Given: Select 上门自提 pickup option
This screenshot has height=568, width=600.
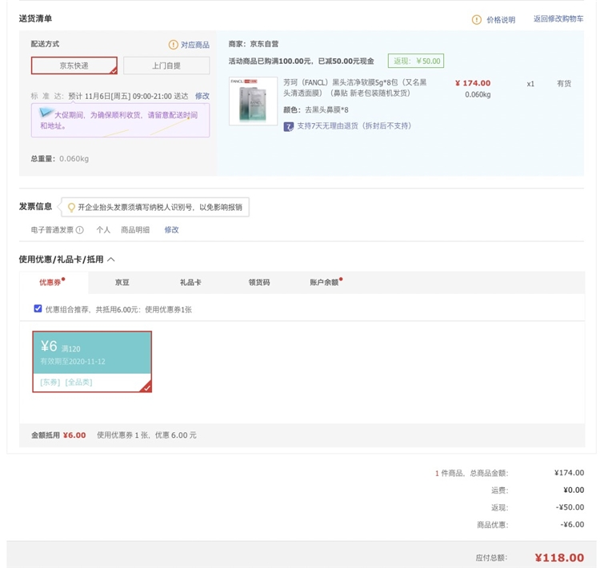Looking at the screenshot, I should click(166, 66).
